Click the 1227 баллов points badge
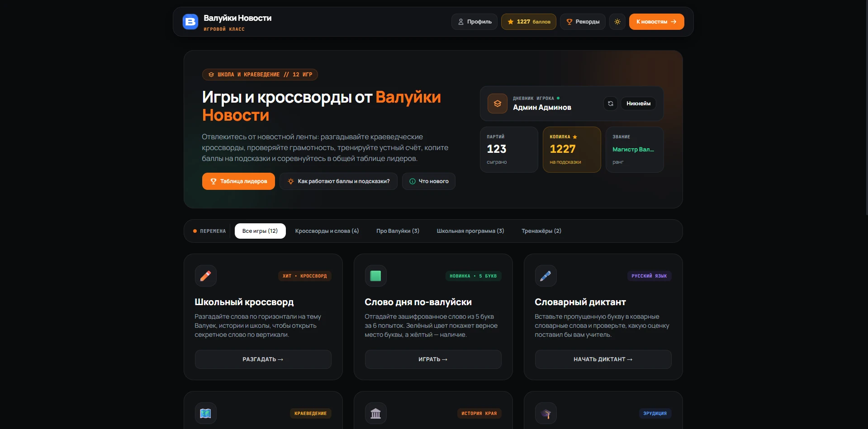Image resolution: width=868 pixels, height=429 pixels. [529, 22]
